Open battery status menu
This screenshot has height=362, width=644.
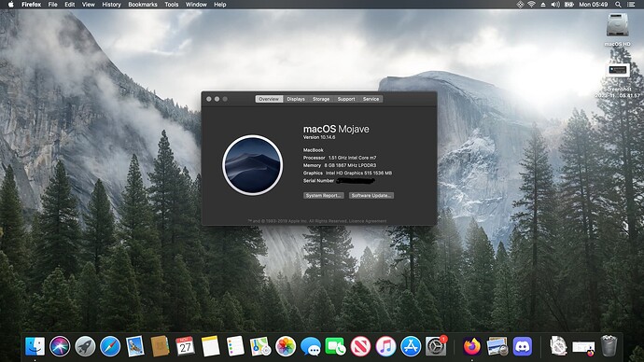coord(568,5)
